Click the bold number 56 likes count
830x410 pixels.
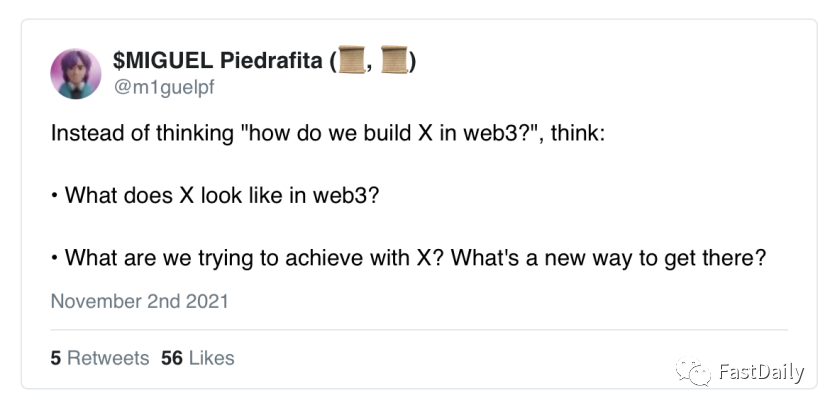click(x=171, y=357)
